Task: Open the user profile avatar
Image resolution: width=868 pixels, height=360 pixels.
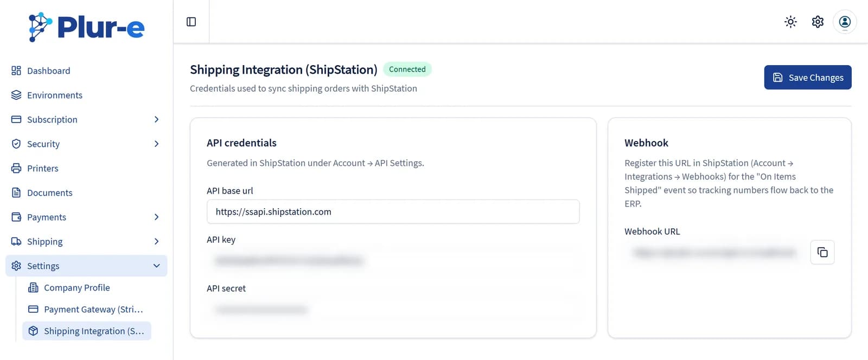Action: 845,22
